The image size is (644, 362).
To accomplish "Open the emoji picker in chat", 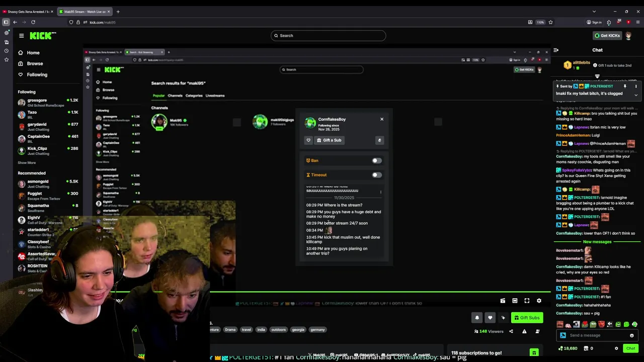I will [631, 335].
